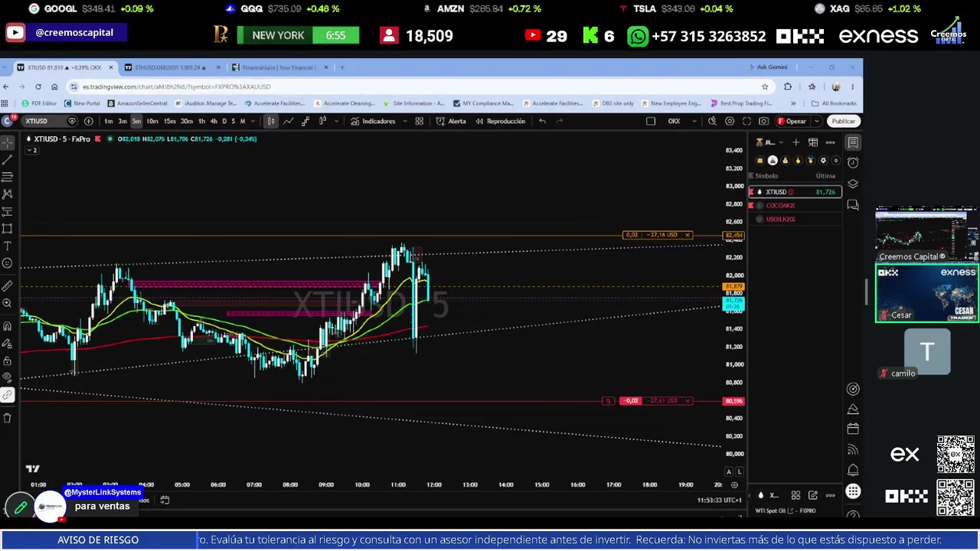The image size is (980, 551).
Task: Open the Indicadores indicators menu
Action: 373,121
